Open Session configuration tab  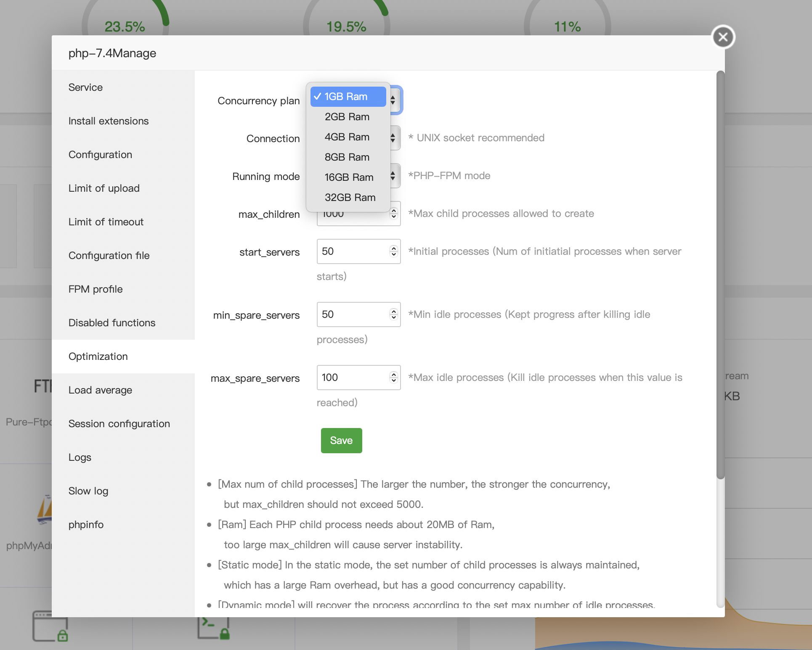click(x=123, y=424)
